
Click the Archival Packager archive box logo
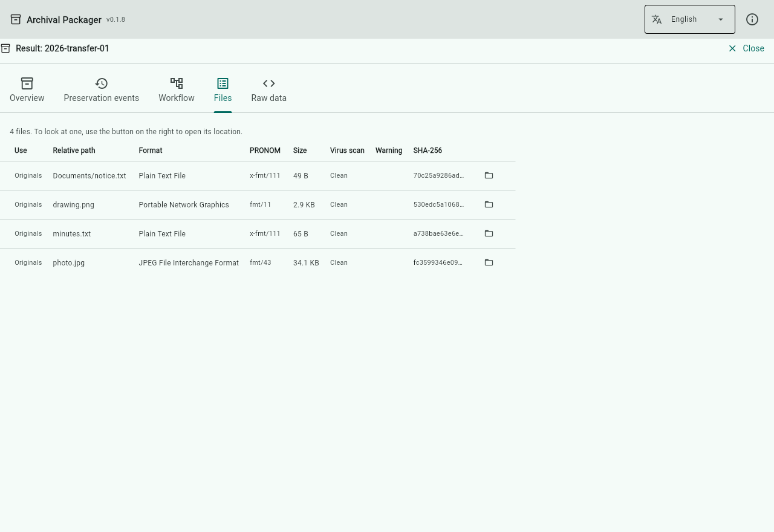pos(16,19)
